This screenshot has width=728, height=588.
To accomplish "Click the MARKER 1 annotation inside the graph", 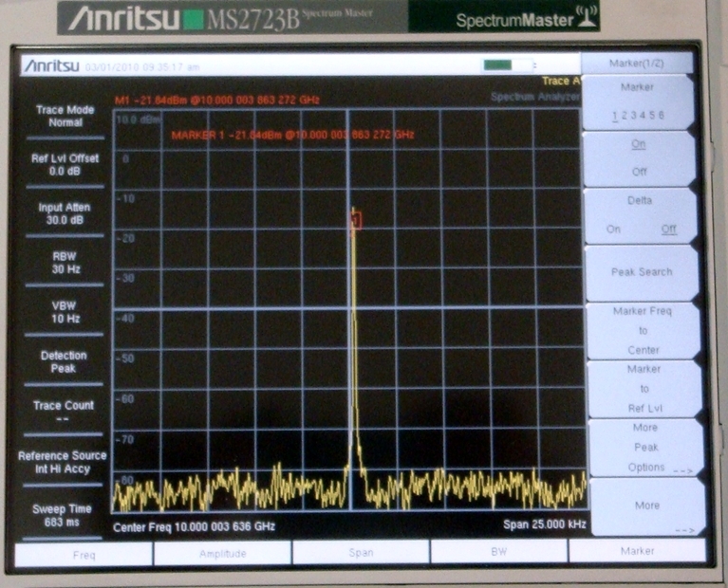I will (x=293, y=135).
